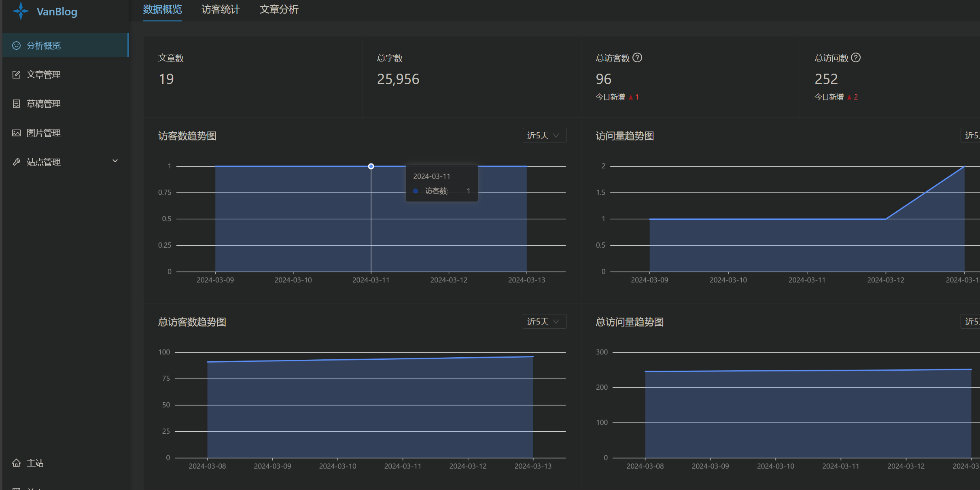This screenshot has width=980, height=490.
Task: Click 2024-03-09 axis label in 访客数趋势图
Action: [x=215, y=280]
